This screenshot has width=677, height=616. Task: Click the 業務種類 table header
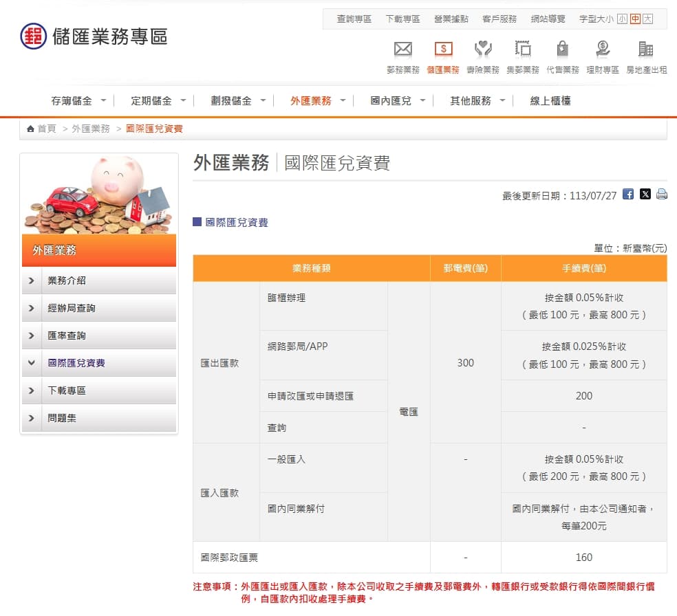pyautogui.click(x=311, y=268)
